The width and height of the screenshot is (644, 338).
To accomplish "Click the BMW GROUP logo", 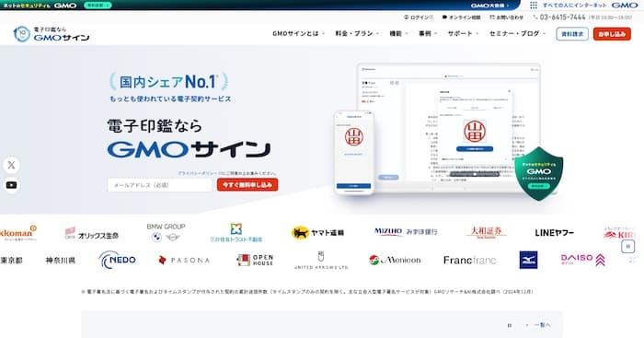I will click(x=166, y=232).
